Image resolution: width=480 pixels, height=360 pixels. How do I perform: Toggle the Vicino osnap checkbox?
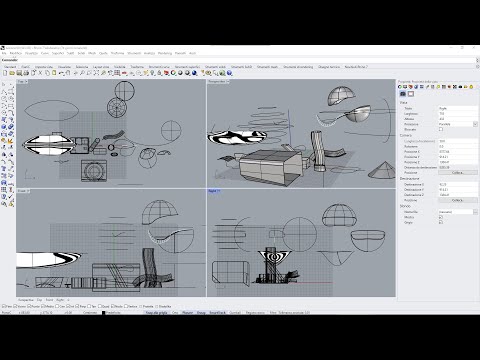click(15, 306)
